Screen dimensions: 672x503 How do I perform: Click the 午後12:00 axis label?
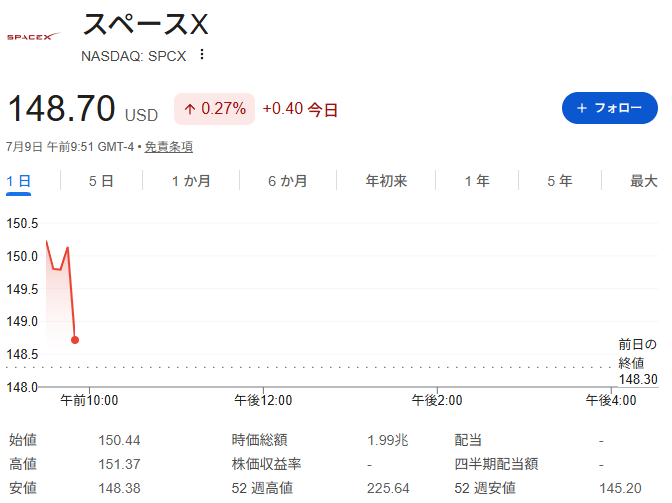pos(263,401)
